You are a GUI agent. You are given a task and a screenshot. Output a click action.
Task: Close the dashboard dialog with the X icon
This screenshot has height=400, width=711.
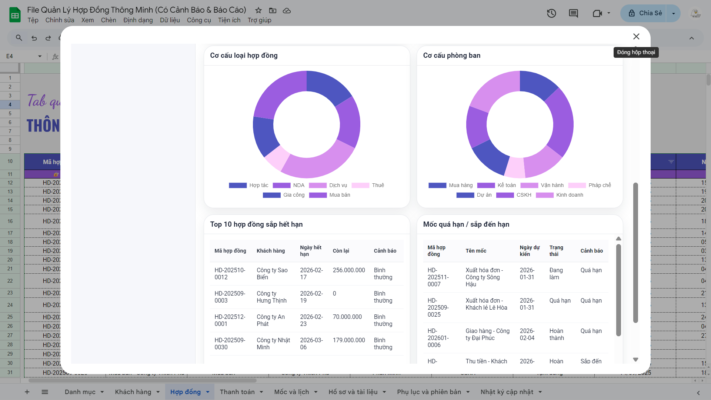click(636, 37)
